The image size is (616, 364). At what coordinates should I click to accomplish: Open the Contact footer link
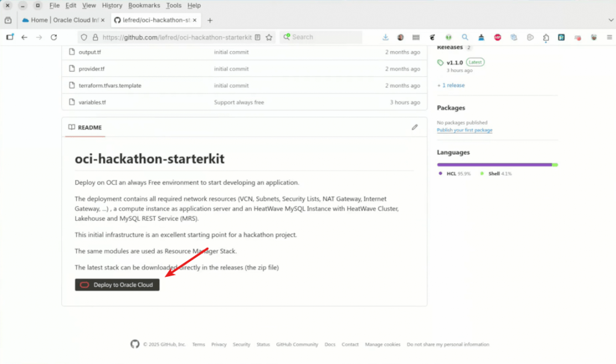tap(350, 344)
